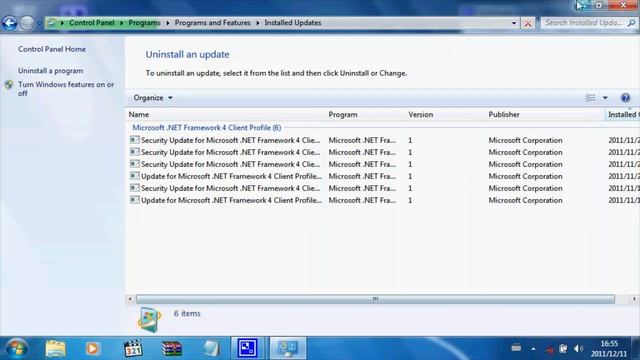
Task: Click the Show desktop button at taskbar end
Action: pos(636,348)
